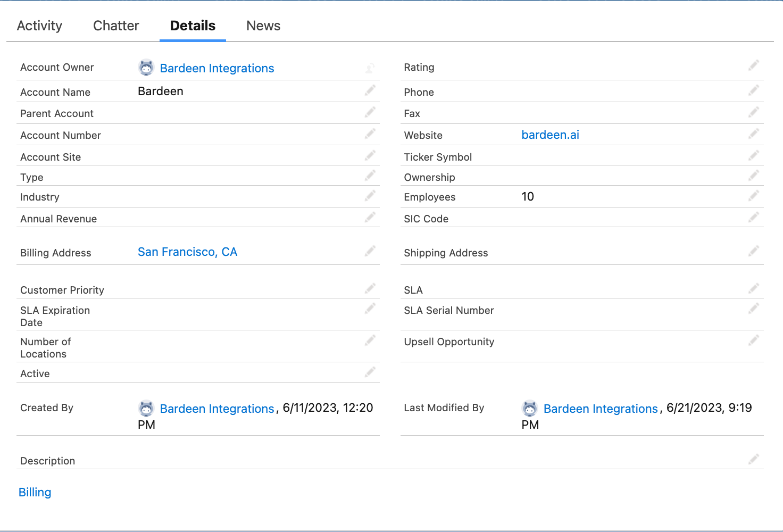The height and width of the screenshot is (532, 783).
Task: Edit Account Site via pencil icon
Action: click(x=370, y=155)
